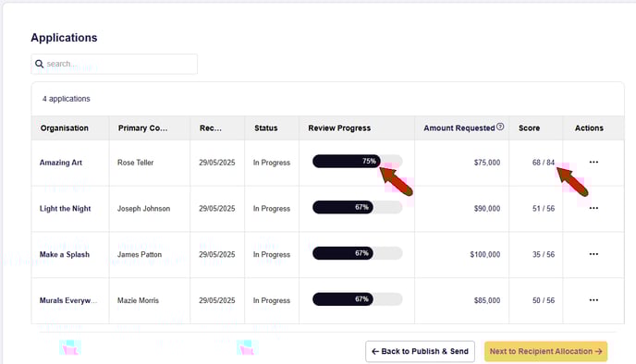
Task: Go back to Publish & Send
Action: [x=420, y=351]
